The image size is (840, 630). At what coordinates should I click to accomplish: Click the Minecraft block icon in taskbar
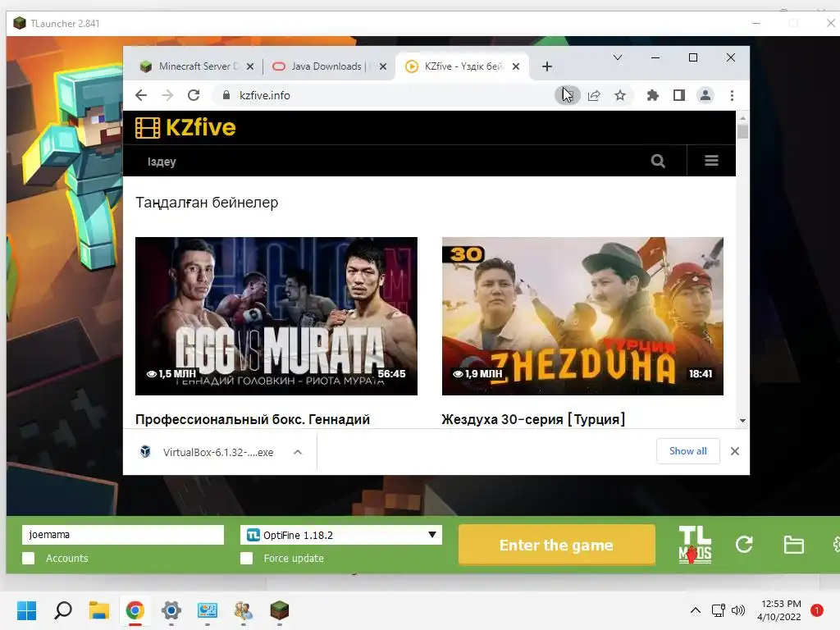pyautogui.click(x=279, y=610)
